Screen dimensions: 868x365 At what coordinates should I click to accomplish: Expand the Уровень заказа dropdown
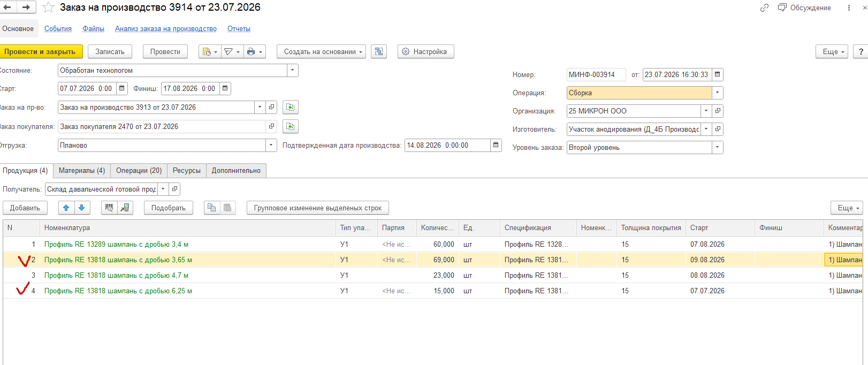pyautogui.click(x=718, y=147)
